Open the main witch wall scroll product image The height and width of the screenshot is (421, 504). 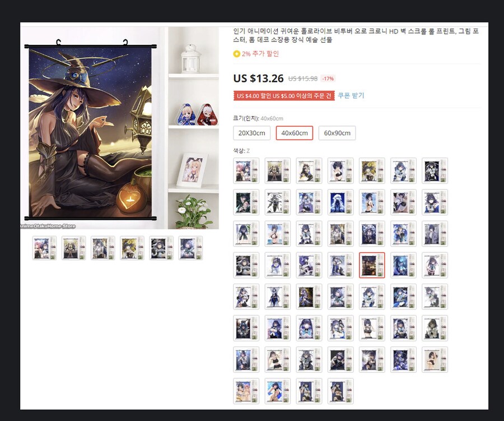[x=120, y=128]
